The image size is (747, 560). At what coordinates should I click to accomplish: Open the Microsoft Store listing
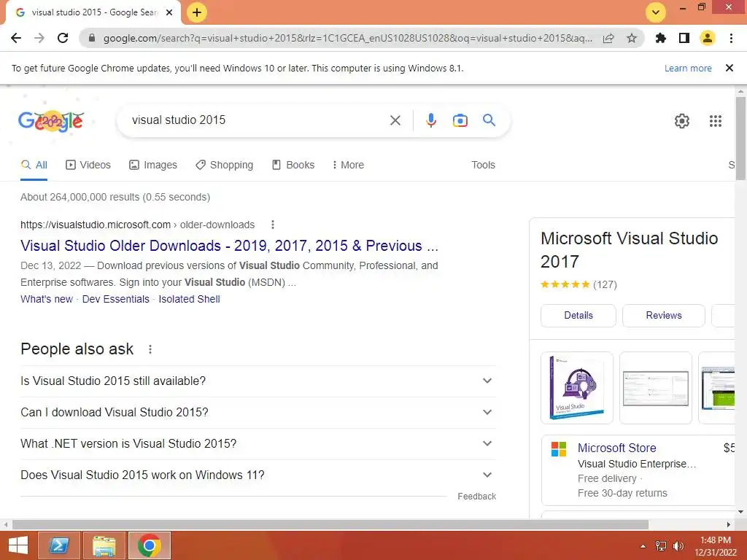[617, 448]
